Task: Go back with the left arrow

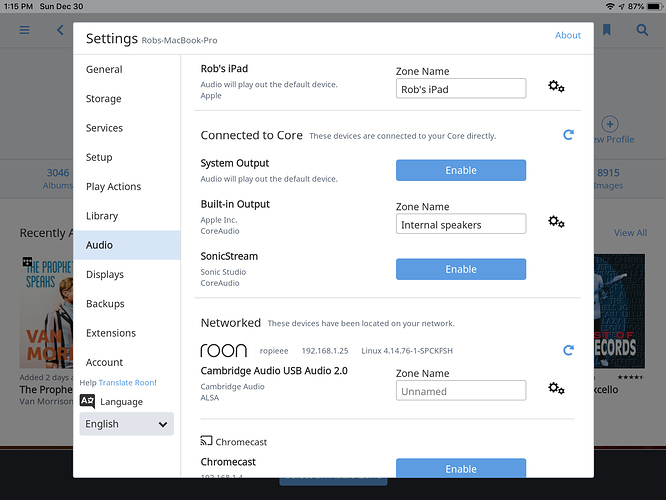Action: [60, 30]
